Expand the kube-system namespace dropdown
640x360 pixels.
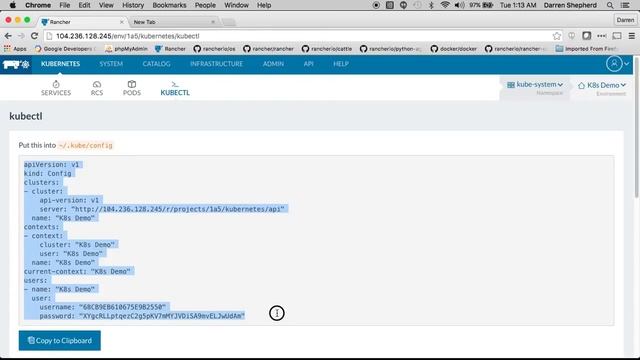535,84
